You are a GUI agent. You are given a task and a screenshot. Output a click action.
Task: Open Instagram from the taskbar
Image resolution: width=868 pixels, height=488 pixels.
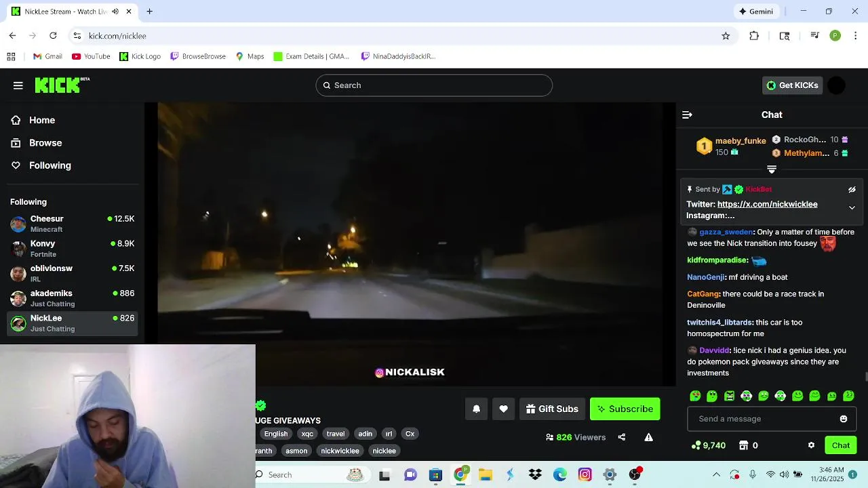coord(585,475)
